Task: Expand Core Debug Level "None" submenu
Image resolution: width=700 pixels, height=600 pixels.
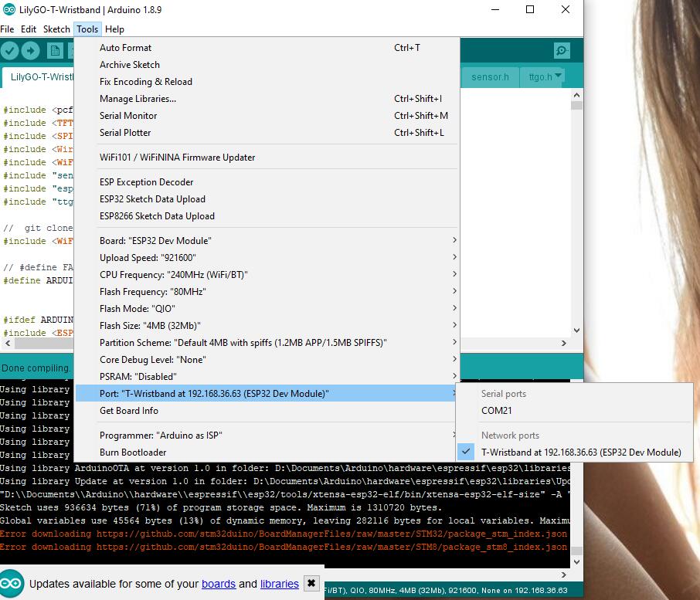Action: click(267, 359)
